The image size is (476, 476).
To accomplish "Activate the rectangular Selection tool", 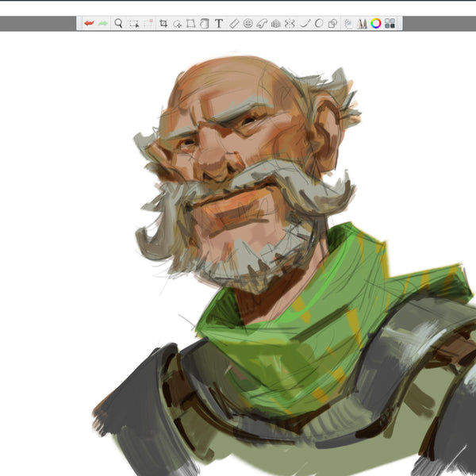I will pyautogui.click(x=134, y=24).
